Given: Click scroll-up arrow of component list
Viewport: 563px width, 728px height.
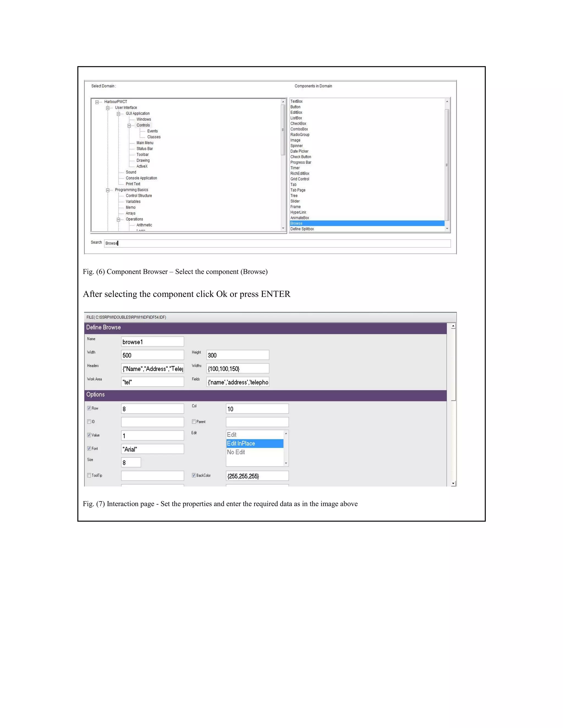Looking at the screenshot, I should 447,101.
